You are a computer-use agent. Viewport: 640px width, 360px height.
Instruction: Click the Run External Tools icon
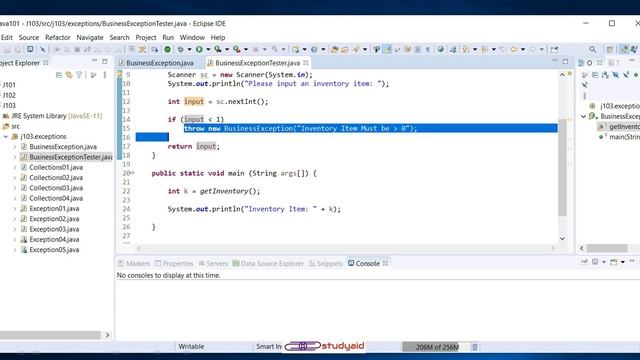click(237, 49)
